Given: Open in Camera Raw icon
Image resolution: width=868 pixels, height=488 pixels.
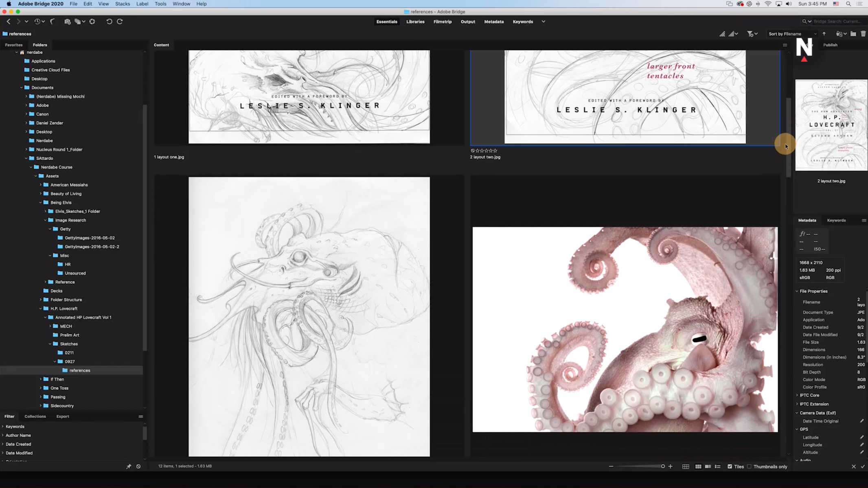Looking at the screenshot, I should [x=92, y=22].
